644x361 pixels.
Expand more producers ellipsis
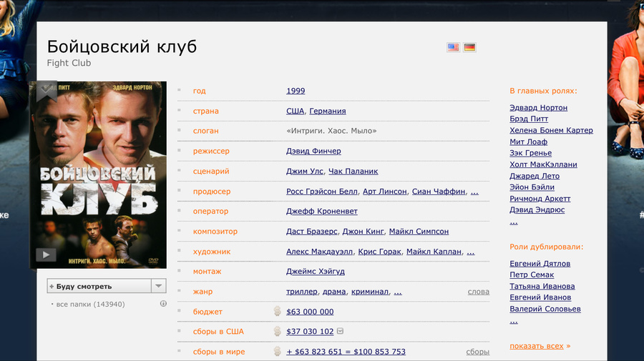click(474, 192)
